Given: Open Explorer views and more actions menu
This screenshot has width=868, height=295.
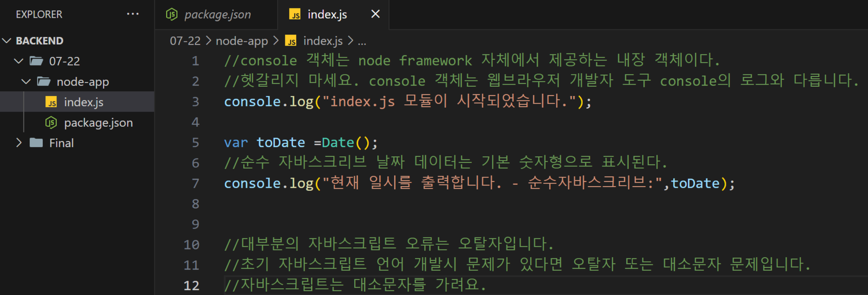Looking at the screenshot, I should coord(133,14).
